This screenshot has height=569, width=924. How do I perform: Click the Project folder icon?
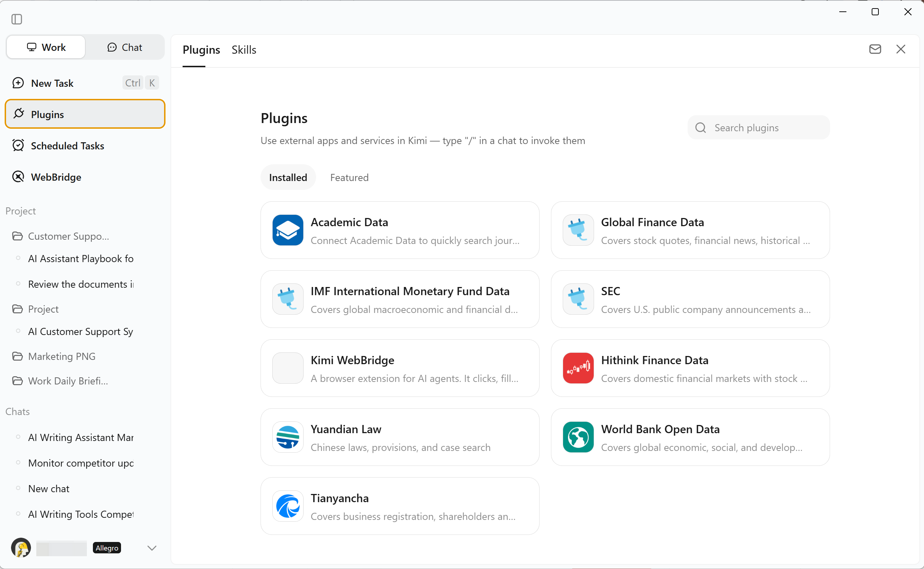coord(17,309)
